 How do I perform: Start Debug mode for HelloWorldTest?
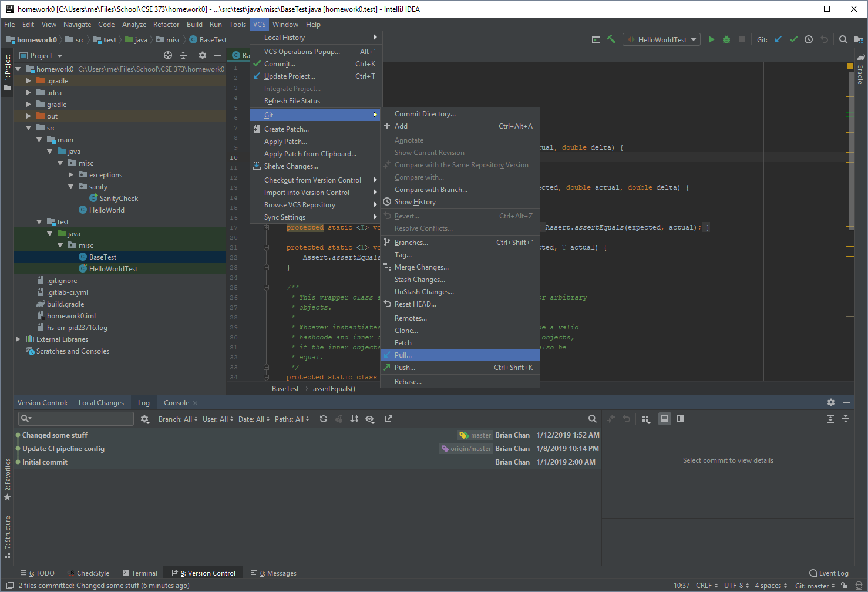click(726, 39)
